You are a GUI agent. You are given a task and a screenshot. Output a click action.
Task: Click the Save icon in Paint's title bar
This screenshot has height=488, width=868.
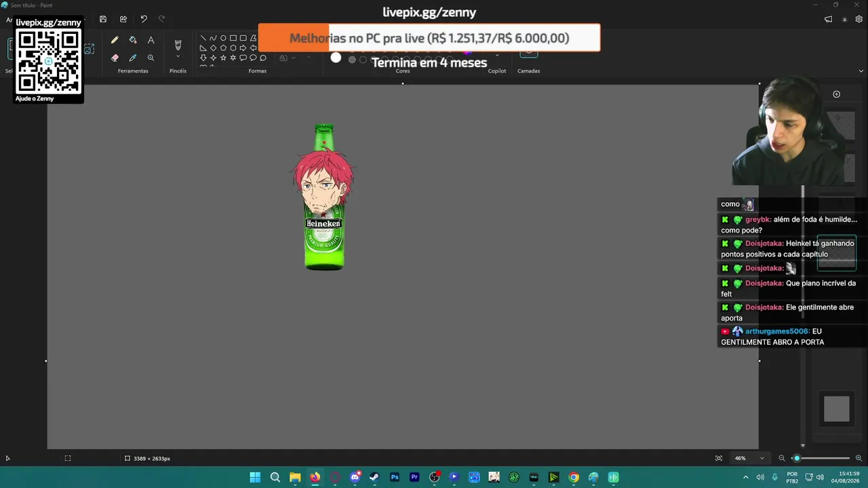[103, 19]
